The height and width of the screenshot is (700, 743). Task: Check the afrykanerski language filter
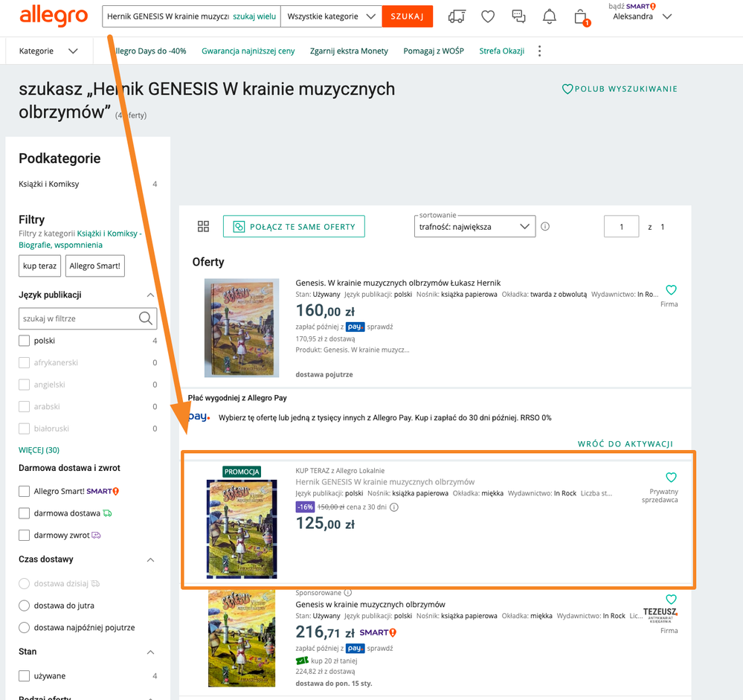click(24, 362)
